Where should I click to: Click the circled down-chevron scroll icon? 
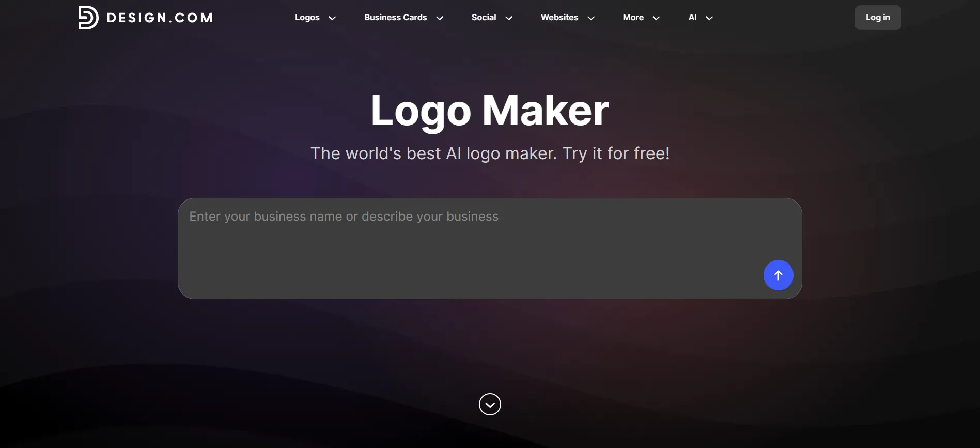[x=490, y=404]
